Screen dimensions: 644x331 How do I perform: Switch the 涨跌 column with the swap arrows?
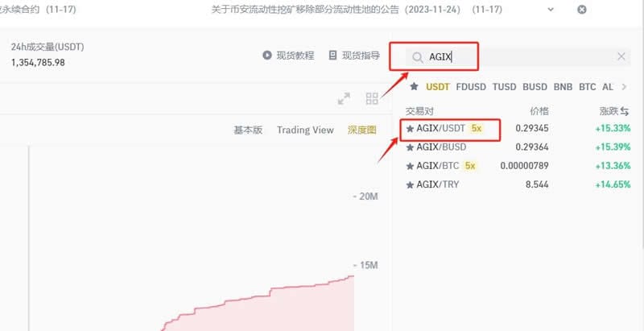(x=625, y=111)
